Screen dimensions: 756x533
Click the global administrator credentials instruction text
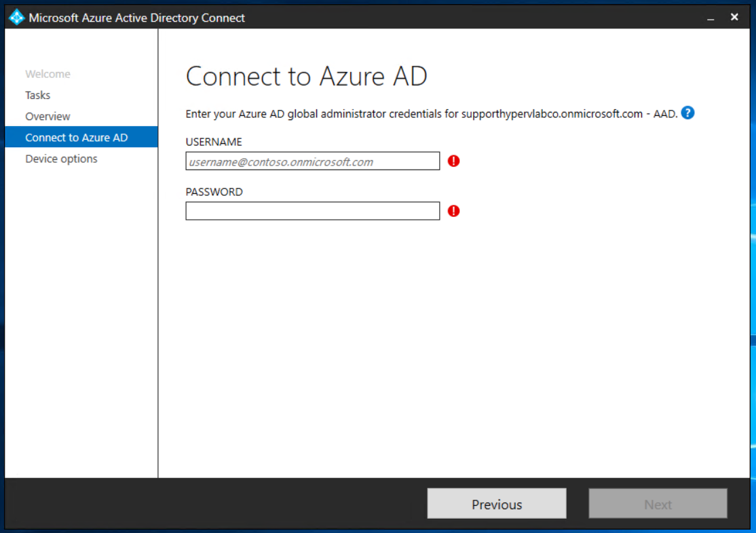(432, 114)
